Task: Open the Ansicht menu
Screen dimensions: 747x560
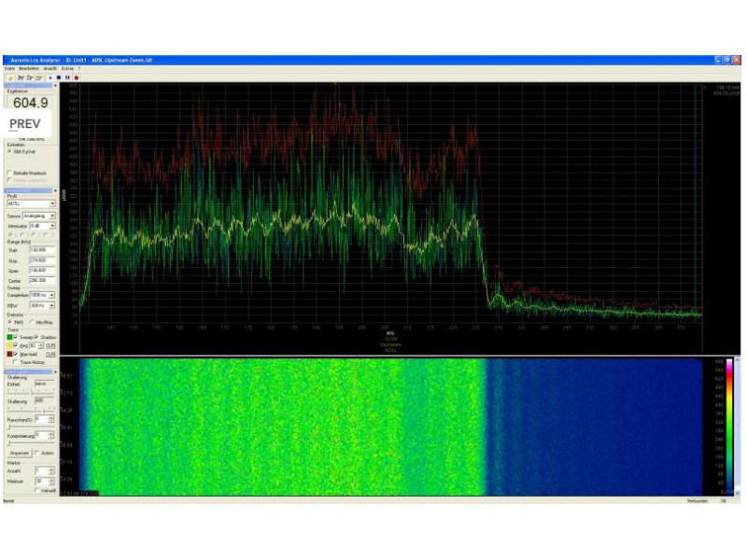Action: tap(50, 68)
